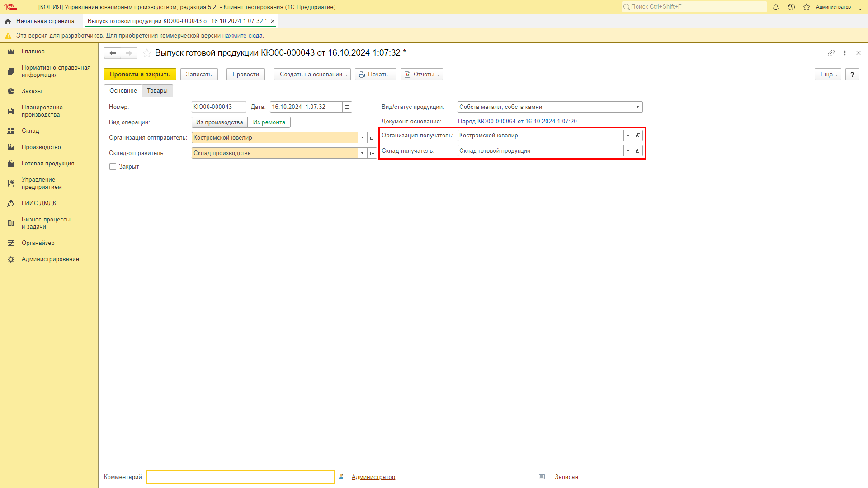Open Заказы section in sidebar
This screenshot has width=868, height=488.
point(49,91)
